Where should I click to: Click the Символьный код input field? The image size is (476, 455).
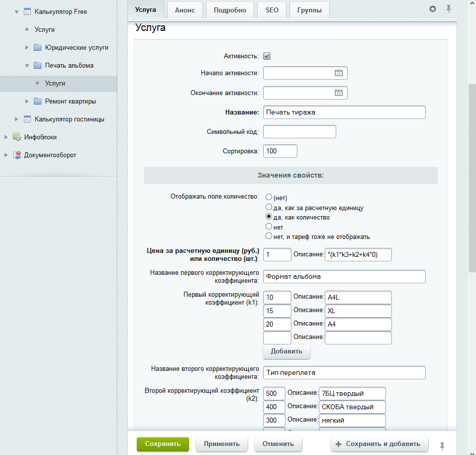coord(299,131)
